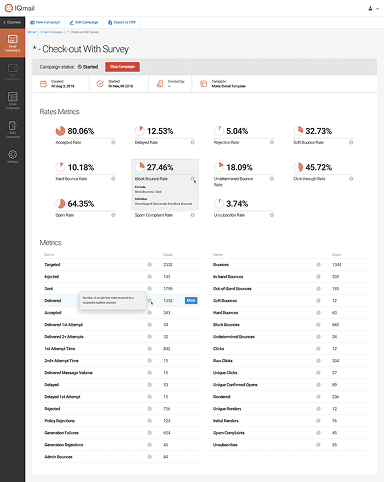Click info icon for Rejection Rate
The height and width of the screenshot is (482, 384).
coord(272,142)
